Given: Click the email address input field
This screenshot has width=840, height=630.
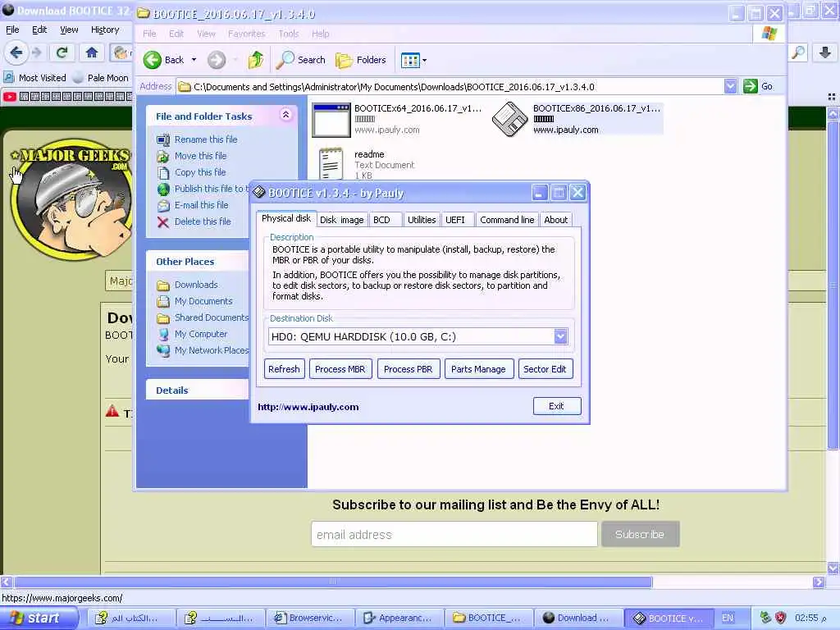Looking at the screenshot, I should point(454,534).
